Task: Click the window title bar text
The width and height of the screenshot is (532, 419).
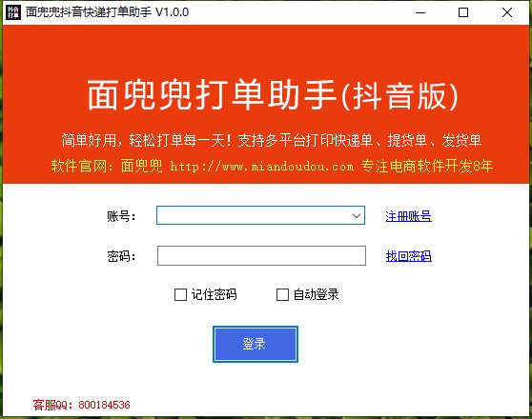Action: 107,12
